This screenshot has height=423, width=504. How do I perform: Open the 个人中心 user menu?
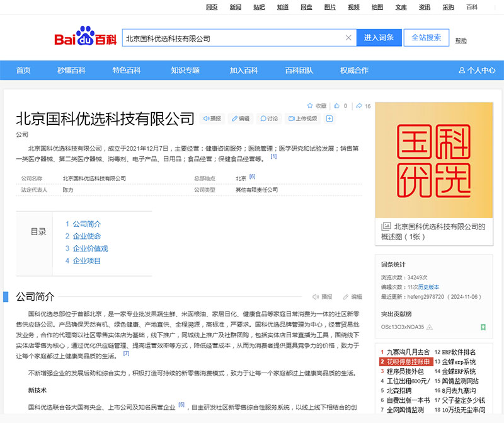point(477,71)
